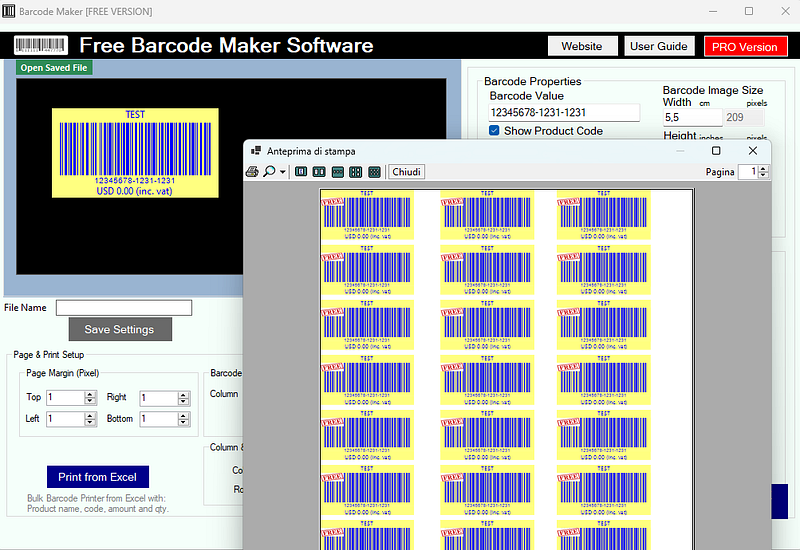The width and height of the screenshot is (800, 550).
Task: Open the zoom dropdown arrow in print preview
Action: [x=282, y=172]
